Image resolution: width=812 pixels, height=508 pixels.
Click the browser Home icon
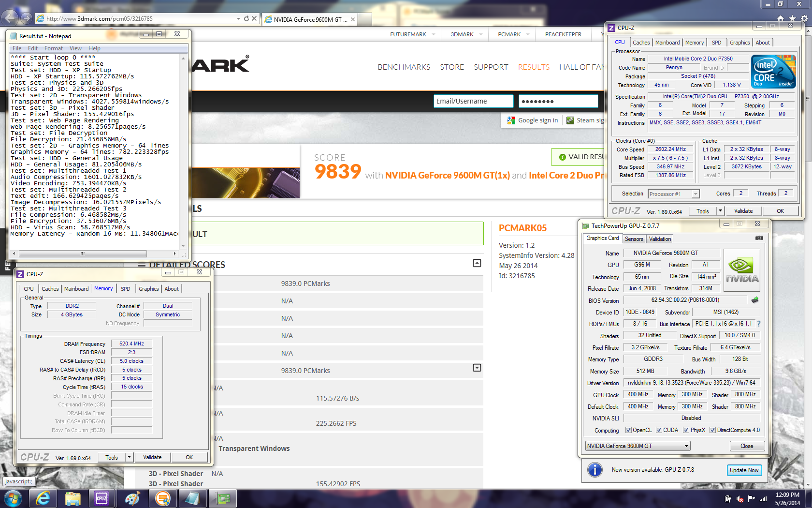click(x=780, y=18)
